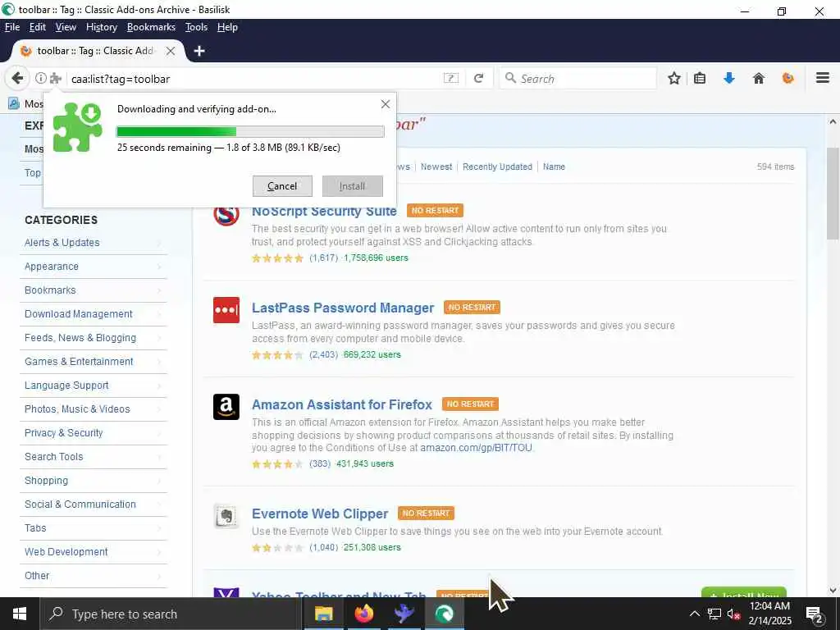Open a new tab with plus button
This screenshot has width=840, height=630.
[199, 51]
